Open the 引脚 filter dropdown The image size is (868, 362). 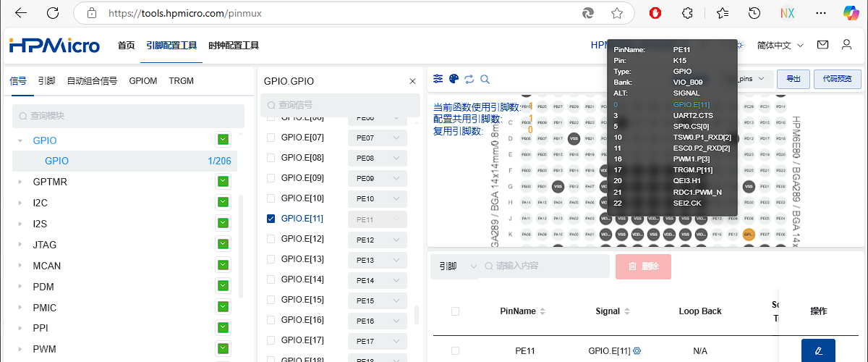[x=458, y=266]
